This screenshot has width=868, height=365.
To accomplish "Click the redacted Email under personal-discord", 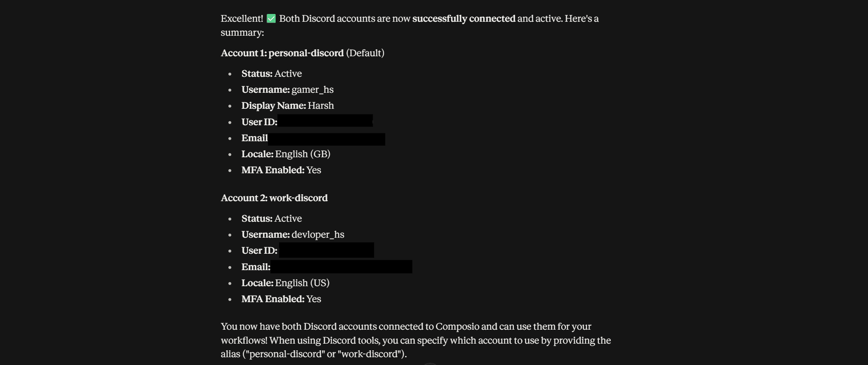I will click(327, 139).
